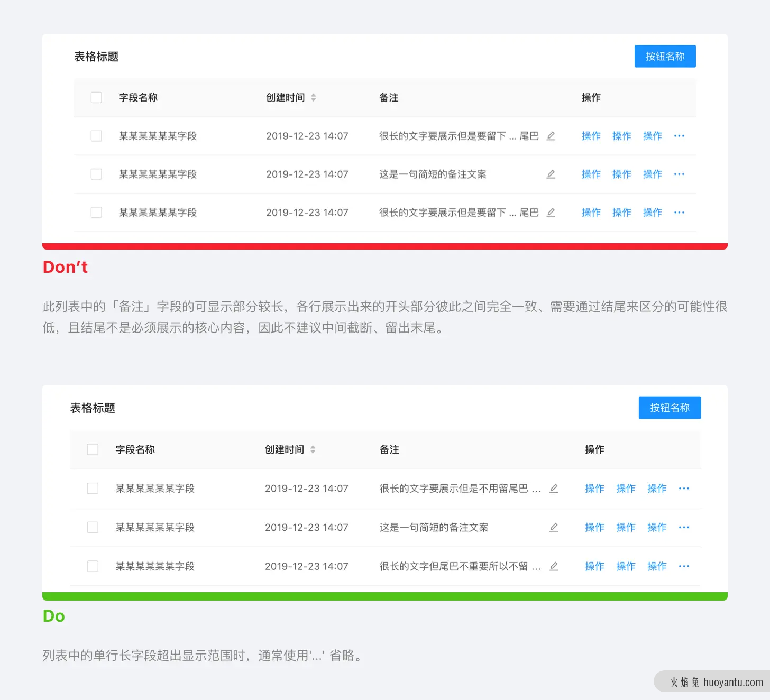Open more actions ellipsis in Don't table third row
The height and width of the screenshot is (700, 770).
(679, 213)
